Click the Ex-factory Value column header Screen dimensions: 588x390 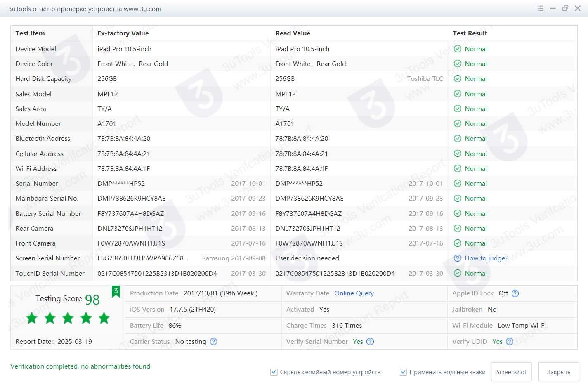[123, 33]
